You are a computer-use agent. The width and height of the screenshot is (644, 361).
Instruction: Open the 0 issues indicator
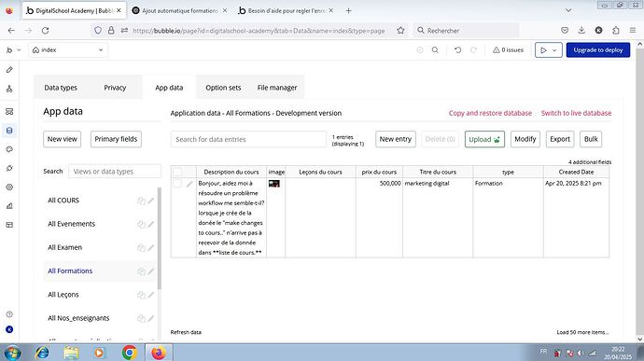[508, 50]
